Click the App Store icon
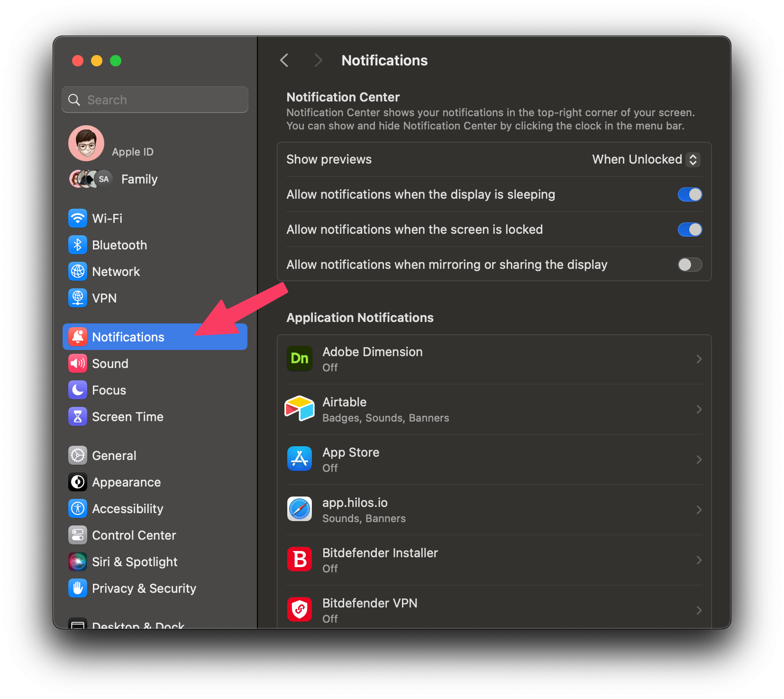Image resolution: width=784 pixels, height=699 pixels. (x=299, y=459)
